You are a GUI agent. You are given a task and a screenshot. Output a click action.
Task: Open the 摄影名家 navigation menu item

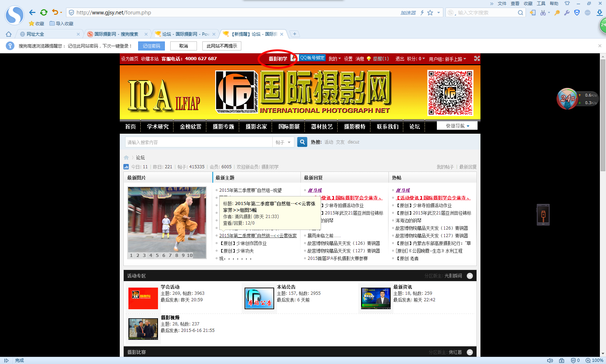pos(256,126)
